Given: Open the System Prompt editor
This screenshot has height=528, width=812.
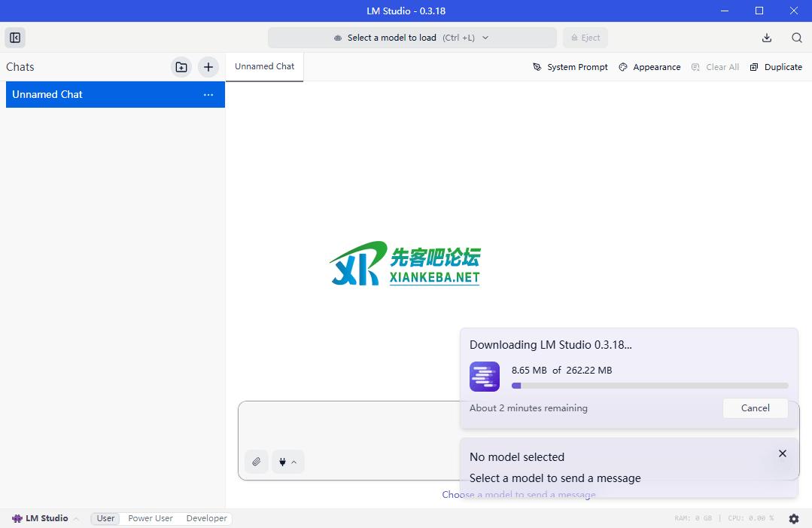Looking at the screenshot, I should [570, 67].
